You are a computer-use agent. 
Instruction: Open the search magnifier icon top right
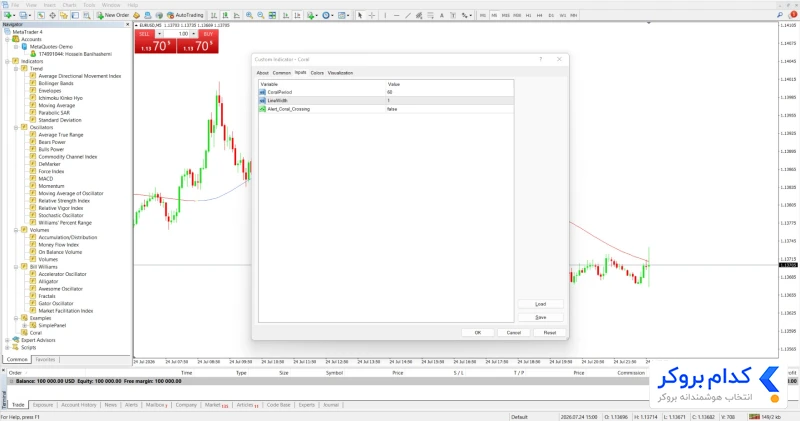click(780, 15)
